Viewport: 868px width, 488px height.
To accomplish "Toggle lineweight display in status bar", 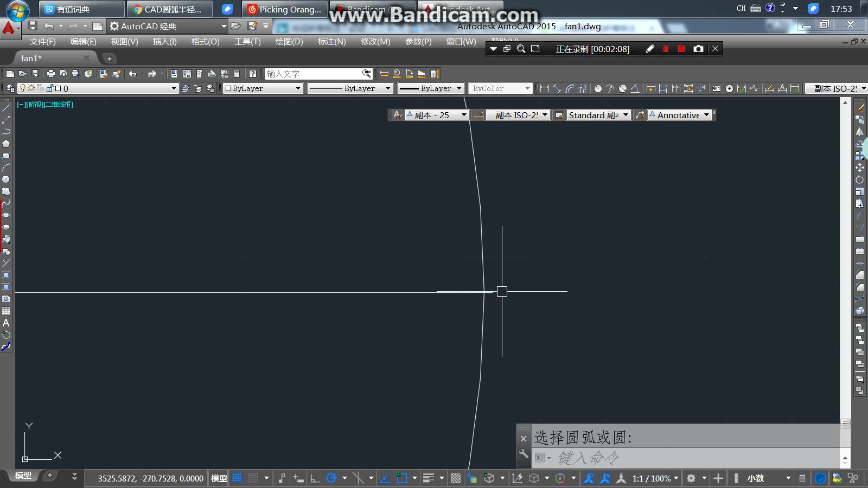I will coord(429,478).
